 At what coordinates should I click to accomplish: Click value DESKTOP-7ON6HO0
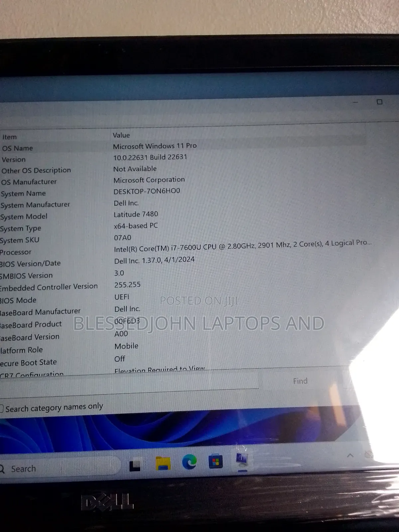coord(147,191)
